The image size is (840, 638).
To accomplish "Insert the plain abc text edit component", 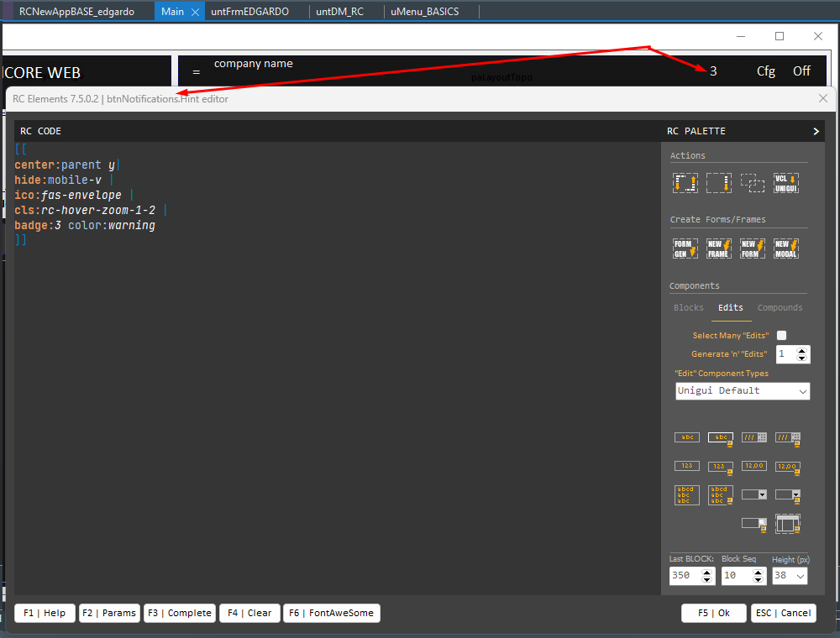I will 686,437.
